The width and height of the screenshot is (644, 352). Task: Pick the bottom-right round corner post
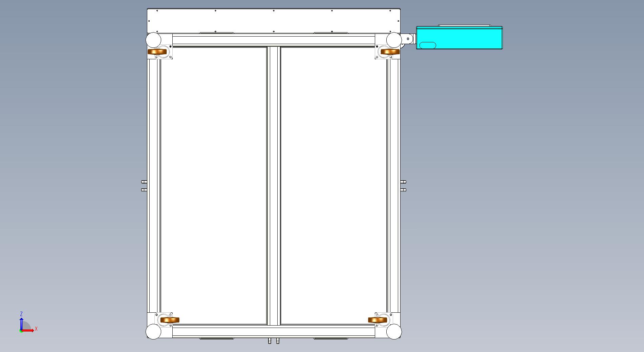click(x=394, y=331)
